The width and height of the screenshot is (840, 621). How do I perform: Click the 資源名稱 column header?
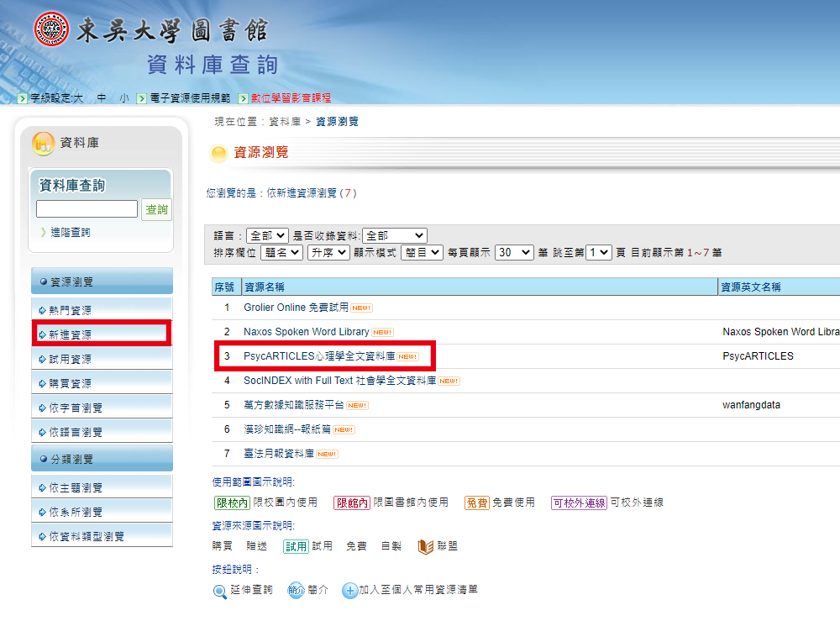point(479,287)
